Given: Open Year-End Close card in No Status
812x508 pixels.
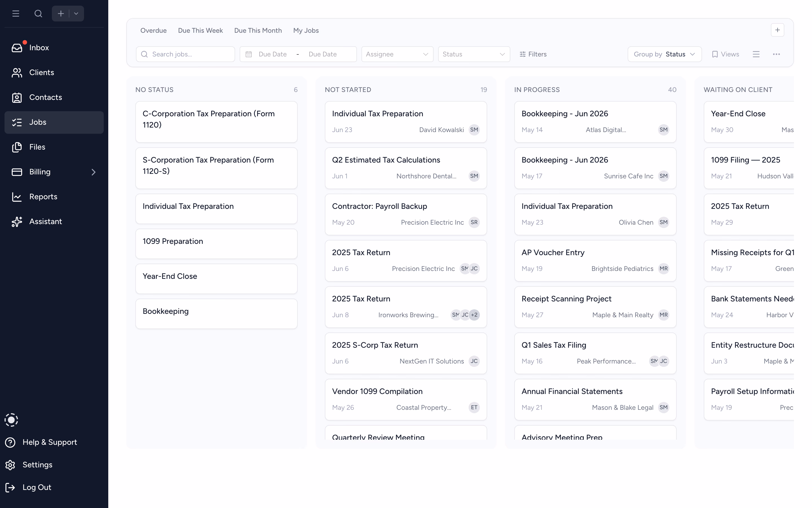Looking at the screenshot, I should pos(217,279).
